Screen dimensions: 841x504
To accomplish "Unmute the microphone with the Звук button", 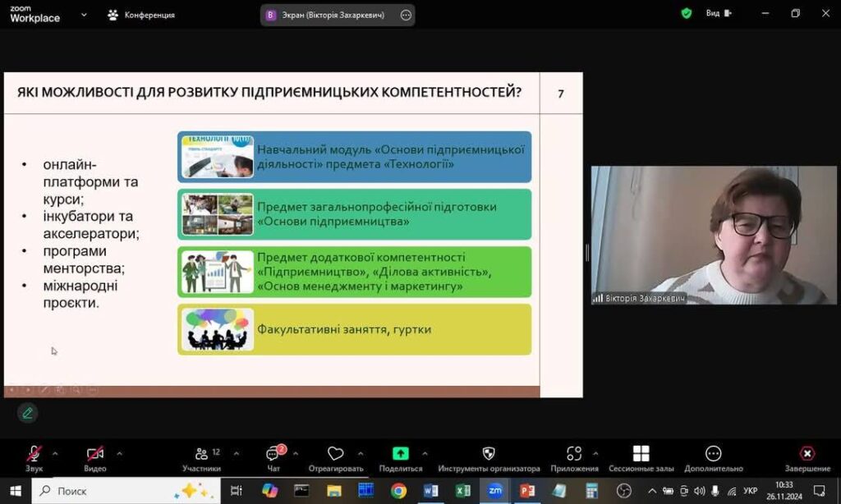I will pyautogui.click(x=34, y=454).
